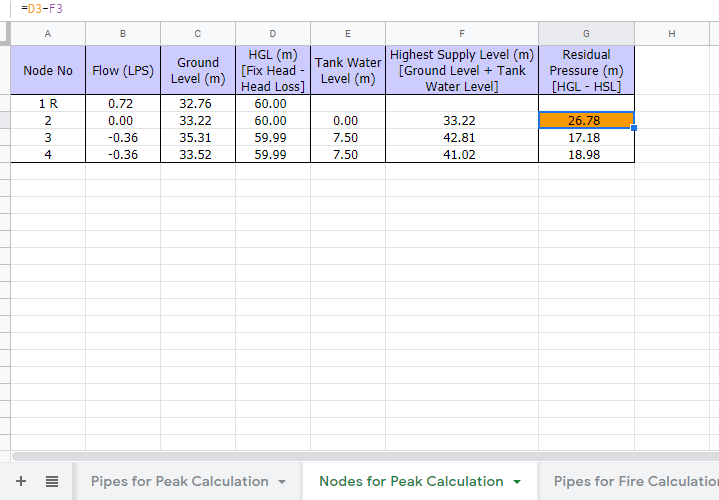719x500 pixels.
Task: Click the Flow (LPS) header cell
Action: coord(123,70)
